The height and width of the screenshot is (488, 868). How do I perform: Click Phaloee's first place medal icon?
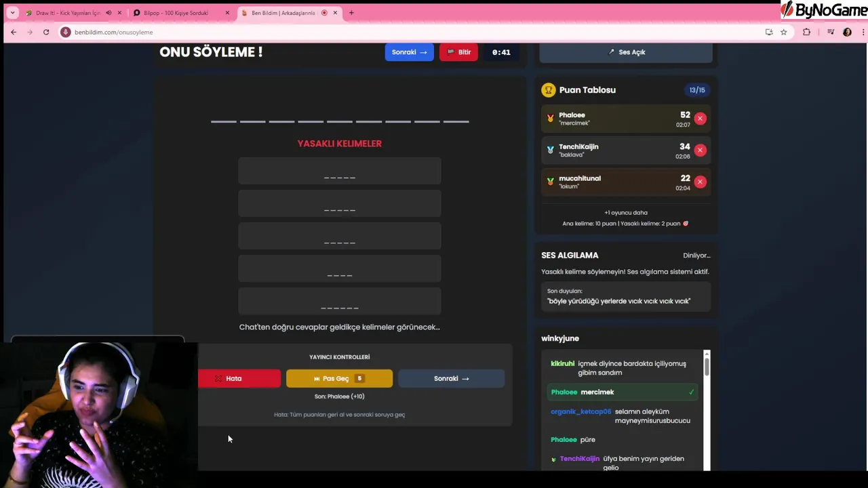(550, 119)
